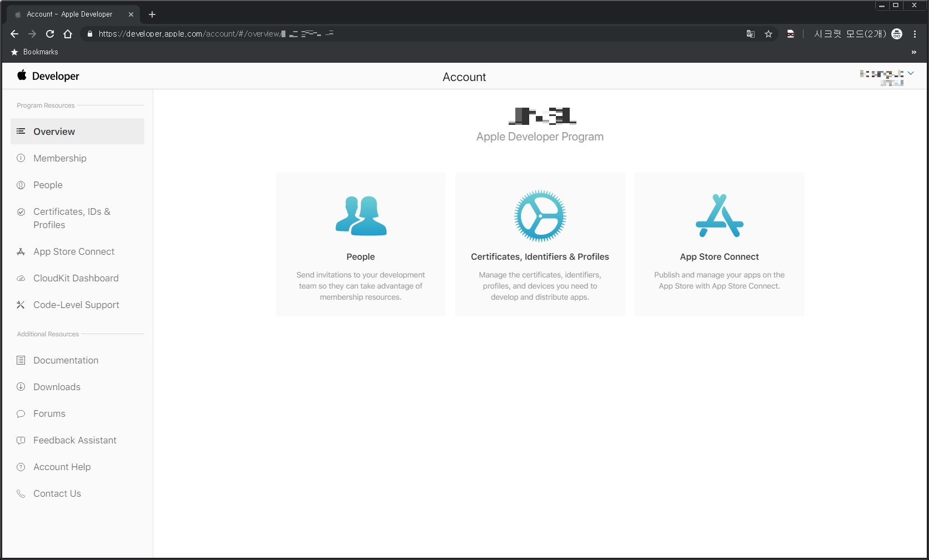Click Certificates, Identifiers & Profiles card title
929x560 pixels.
540,256
